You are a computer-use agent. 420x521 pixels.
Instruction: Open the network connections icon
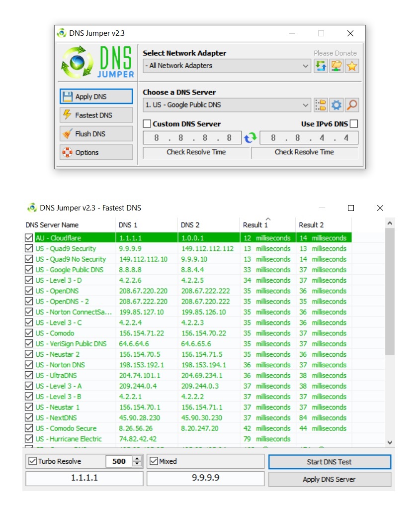tap(336, 66)
